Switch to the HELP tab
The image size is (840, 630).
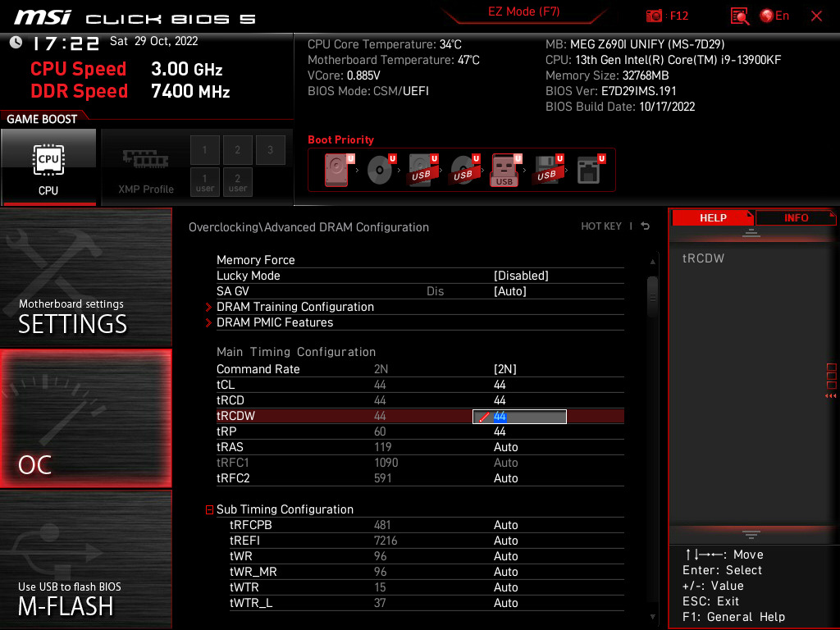click(713, 218)
